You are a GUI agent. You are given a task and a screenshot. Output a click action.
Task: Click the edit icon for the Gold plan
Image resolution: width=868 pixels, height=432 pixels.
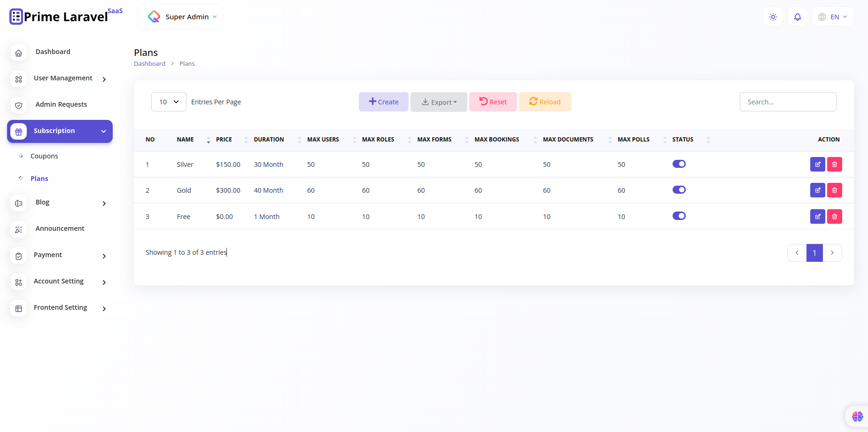[817, 190]
